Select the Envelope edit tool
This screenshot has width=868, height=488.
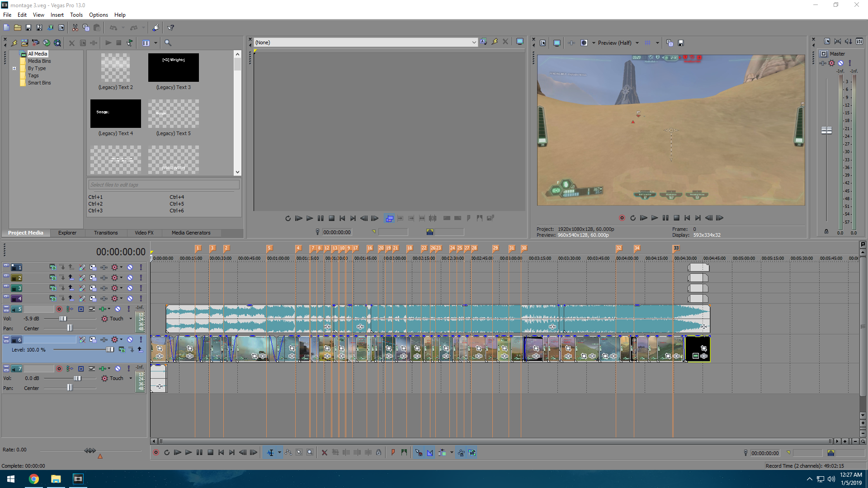pos(288,452)
